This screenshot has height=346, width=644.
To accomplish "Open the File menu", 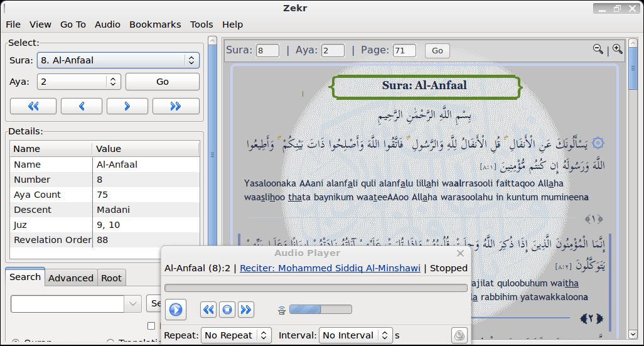I will tap(13, 24).
